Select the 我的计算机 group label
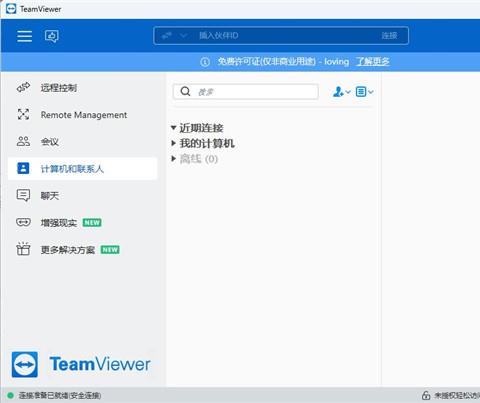 tap(207, 143)
